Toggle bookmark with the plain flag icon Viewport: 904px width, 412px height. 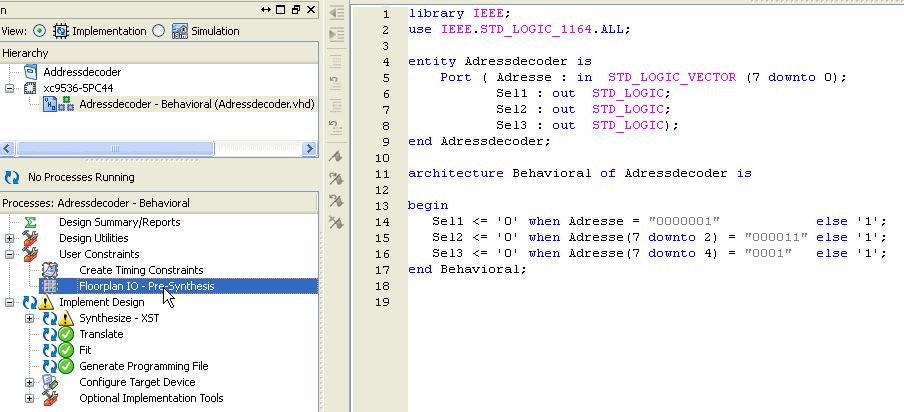pos(336,156)
